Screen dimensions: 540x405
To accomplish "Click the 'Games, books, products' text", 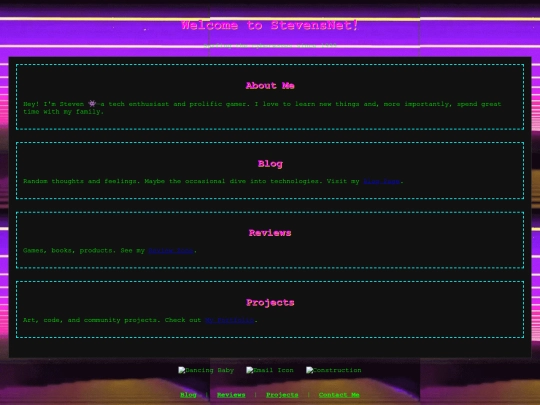I will pyautogui.click(x=110, y=251).
